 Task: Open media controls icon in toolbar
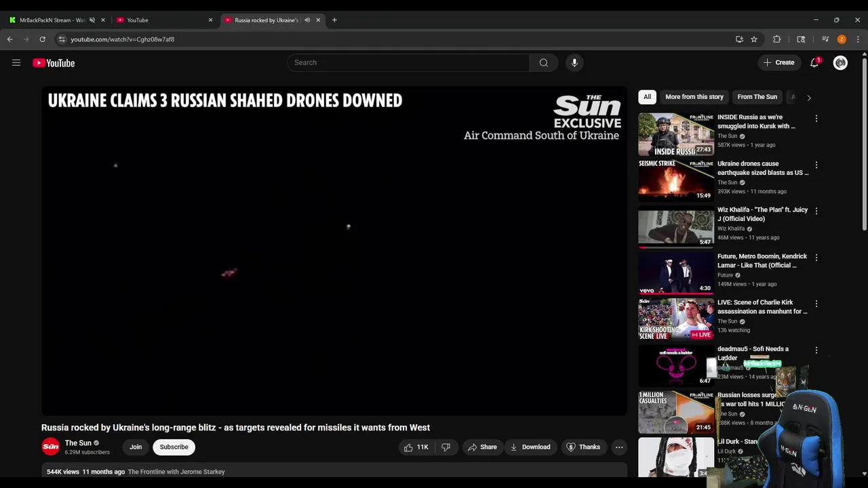click(825, 39)
